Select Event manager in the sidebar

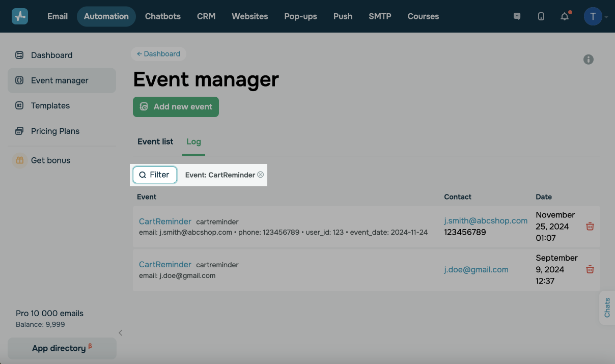click(62, 80)
